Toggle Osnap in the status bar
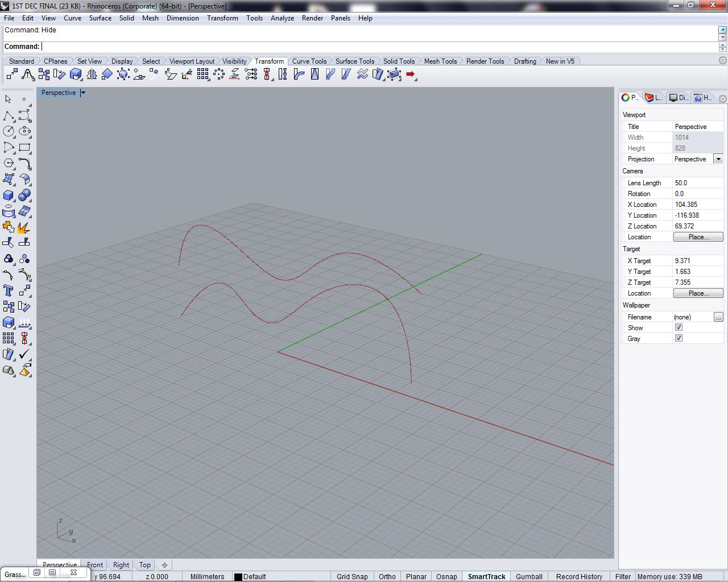Screen dimensions: 728x582 point(446,576)
